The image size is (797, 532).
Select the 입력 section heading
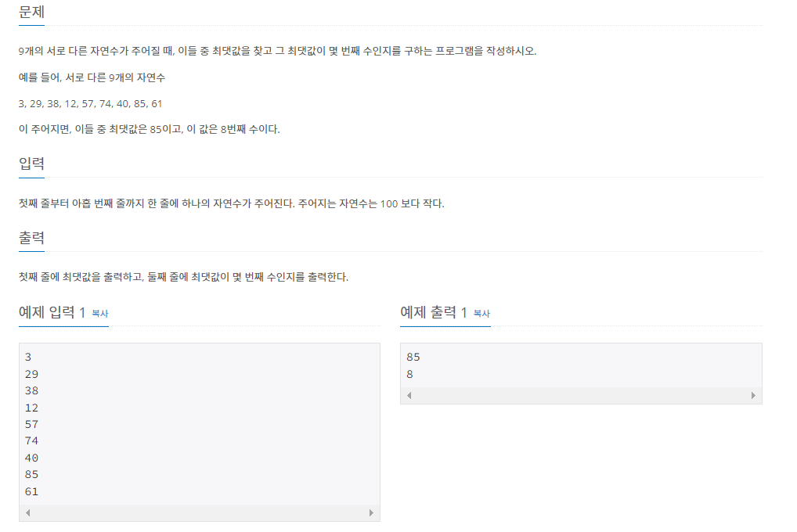click(x=31, y=164)
